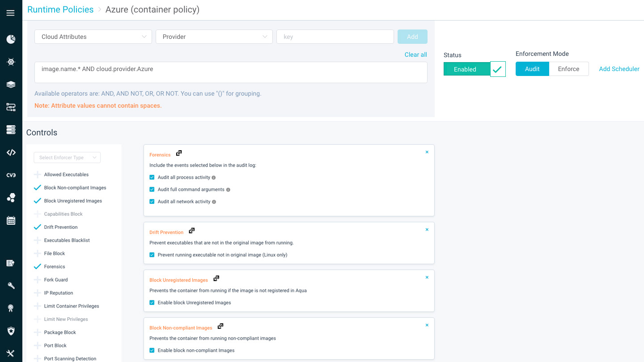This screenshot has height=362, width=644.
Task: Open the code brackets sidebar icon
Action: coord(11,152)
